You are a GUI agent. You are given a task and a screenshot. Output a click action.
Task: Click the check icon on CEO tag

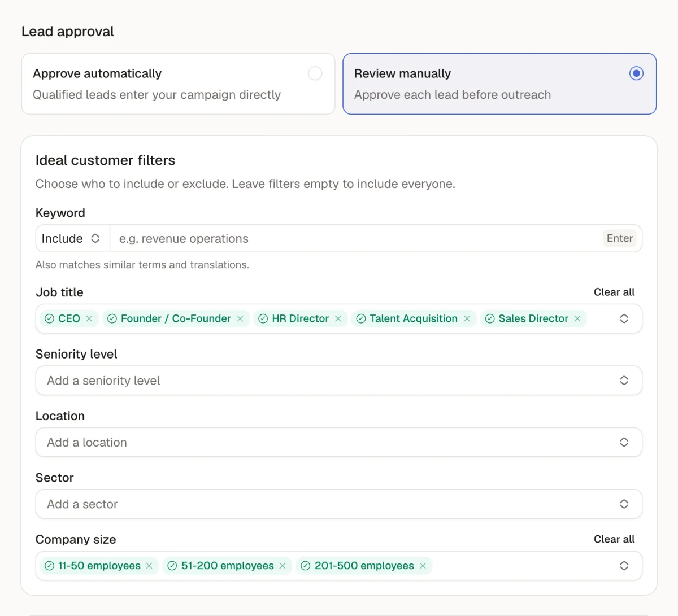pyautogui.click(x=49, y=318)
